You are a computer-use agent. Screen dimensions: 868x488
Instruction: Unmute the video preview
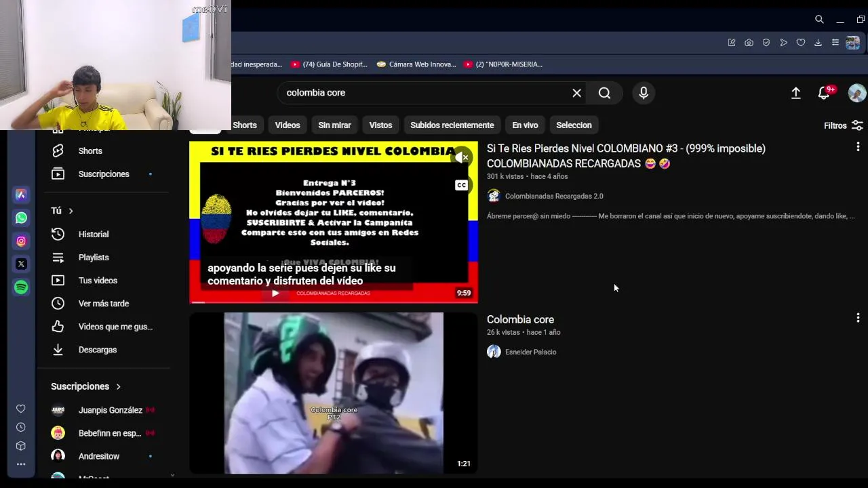tap(462, 157)
